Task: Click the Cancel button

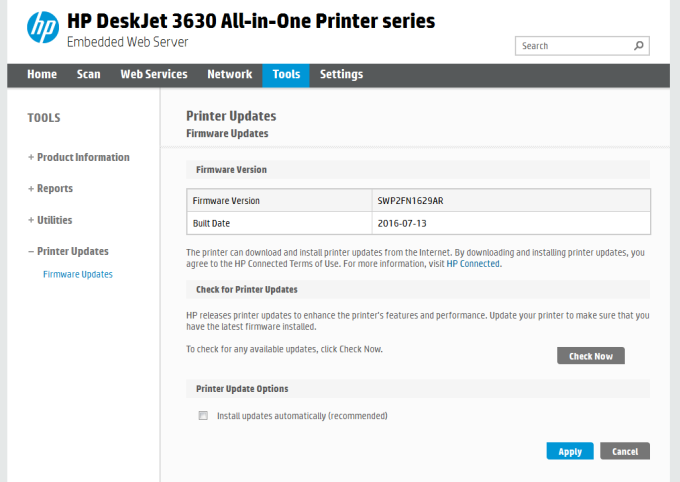Action: pyautogui.click(x=625, y=451)
